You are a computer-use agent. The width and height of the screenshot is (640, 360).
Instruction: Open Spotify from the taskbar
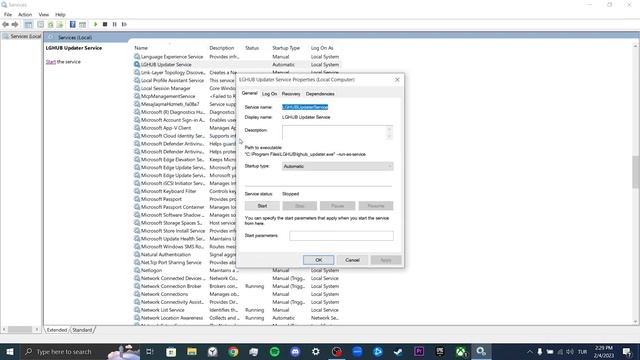pos(275,352)
